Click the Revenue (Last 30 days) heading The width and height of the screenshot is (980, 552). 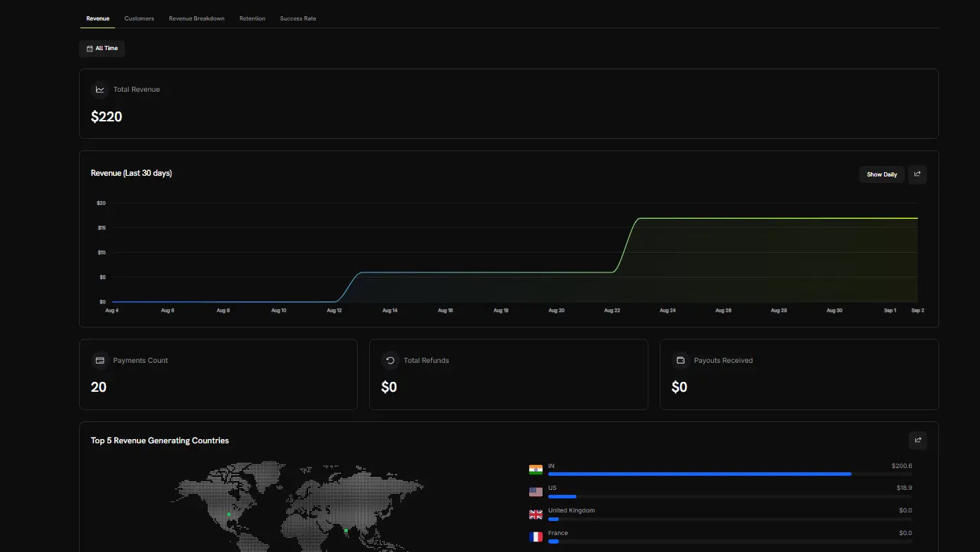click(131, 173)
